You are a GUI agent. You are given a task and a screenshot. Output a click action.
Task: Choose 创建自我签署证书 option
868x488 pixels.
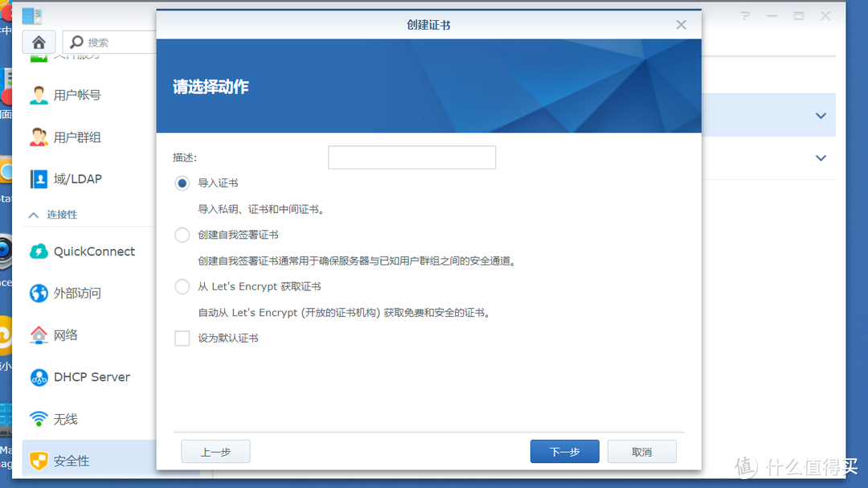tap(182, 234)
